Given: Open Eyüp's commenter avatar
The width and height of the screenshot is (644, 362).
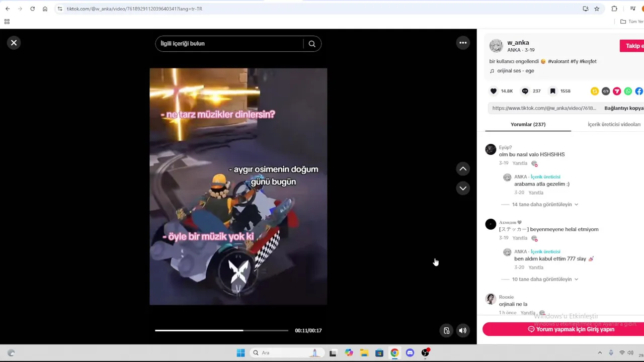Looking at the screenshot, I should [x=491, y=149].
